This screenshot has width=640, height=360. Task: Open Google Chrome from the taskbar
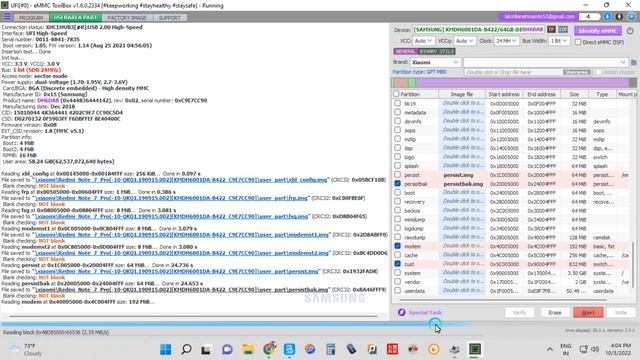pyautogui.click(x=269, y=349)
